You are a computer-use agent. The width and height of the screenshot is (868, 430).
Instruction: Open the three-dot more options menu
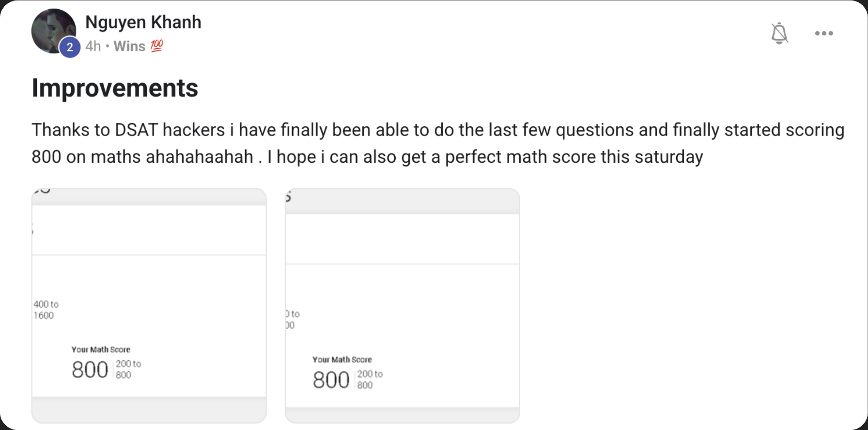[x=823, y=33]
